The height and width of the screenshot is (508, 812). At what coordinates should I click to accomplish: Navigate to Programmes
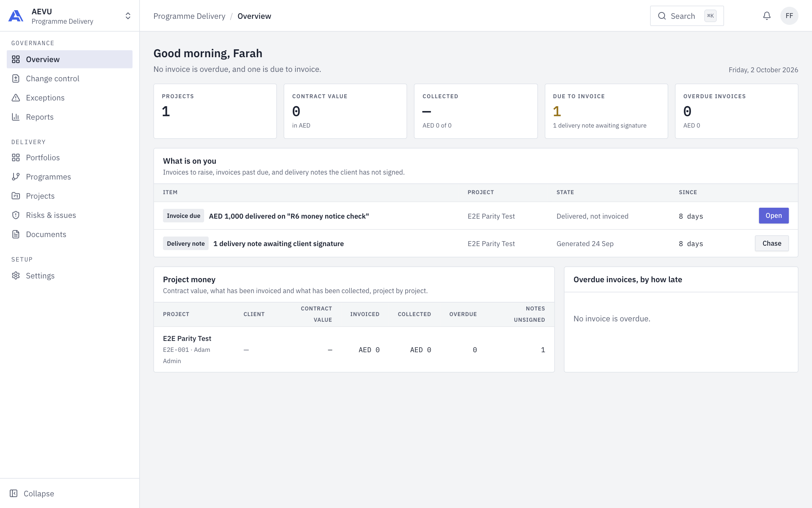coord(70,177)
